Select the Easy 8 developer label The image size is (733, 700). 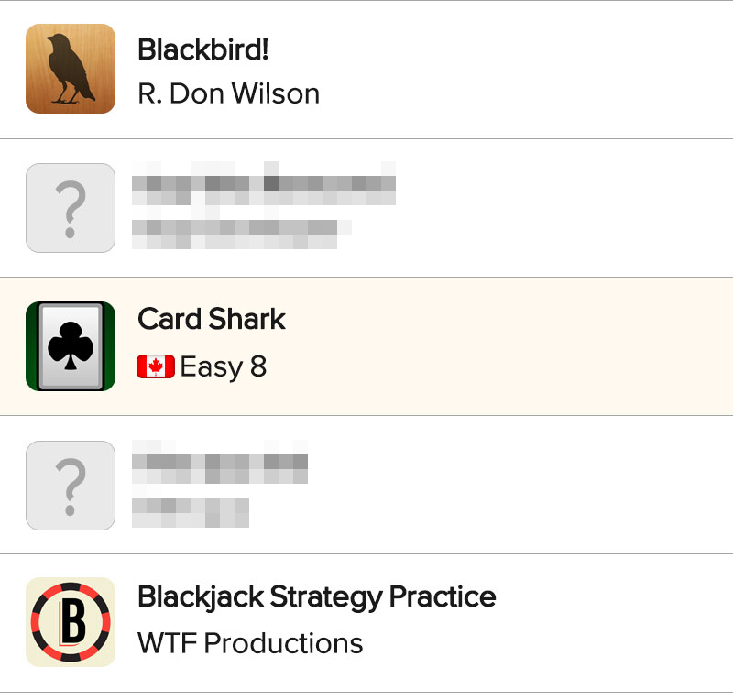[224, 367]
